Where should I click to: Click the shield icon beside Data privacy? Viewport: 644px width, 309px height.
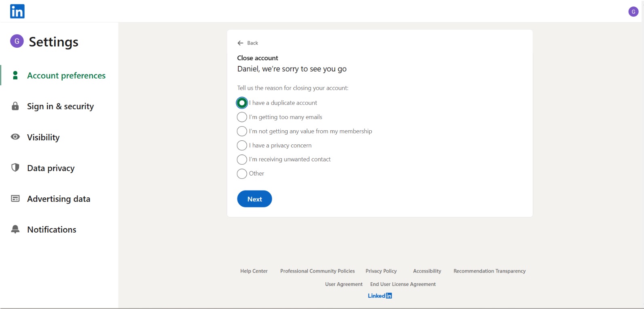pyautogui.click(x=15, y=168)
